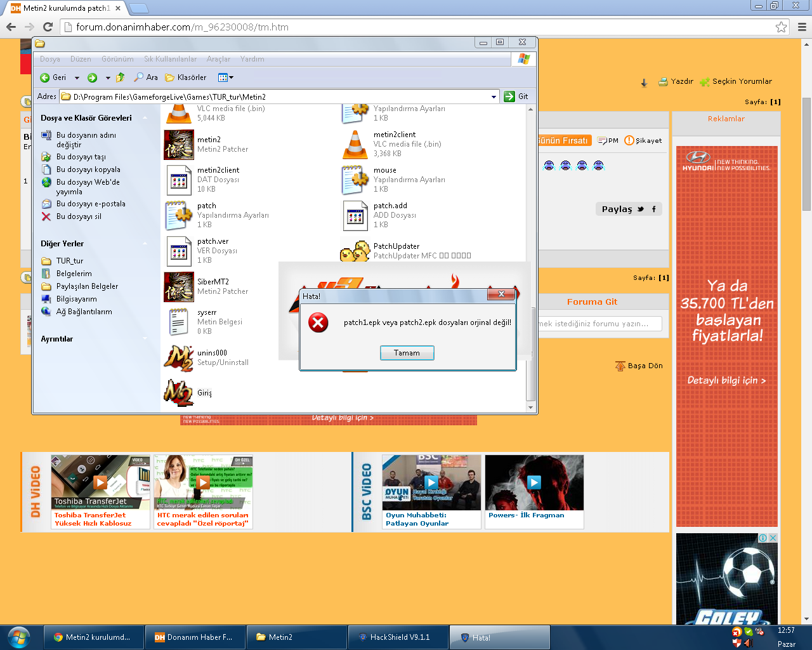Viewport: 812px width, 650px height.
Task: Open Ara search in Explorer toolbar
Action: [x=146, y=77]
